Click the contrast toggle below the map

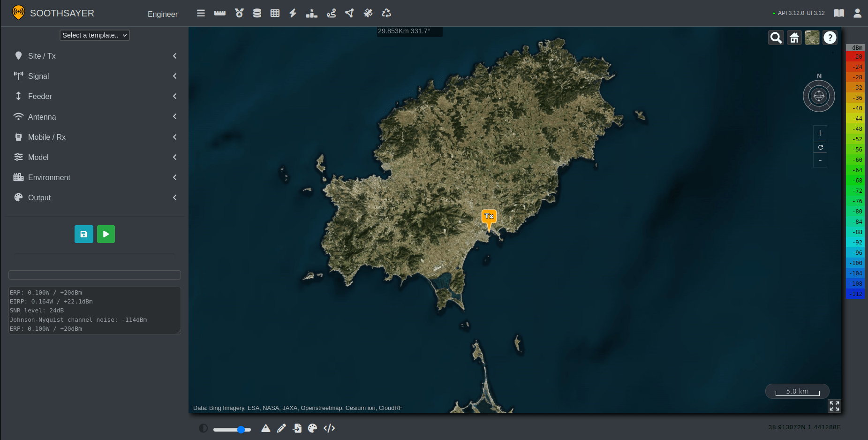203,428
